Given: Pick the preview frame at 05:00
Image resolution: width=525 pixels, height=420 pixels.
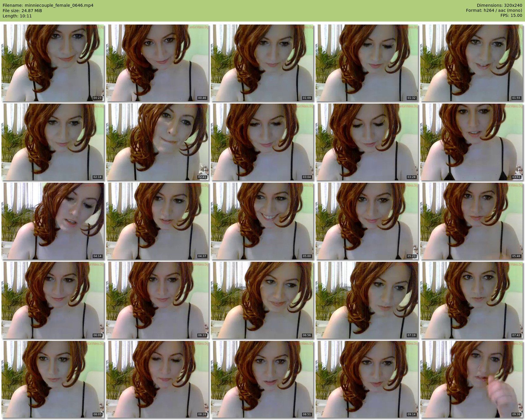Looking at the screenshot, I should click(262, 221).
